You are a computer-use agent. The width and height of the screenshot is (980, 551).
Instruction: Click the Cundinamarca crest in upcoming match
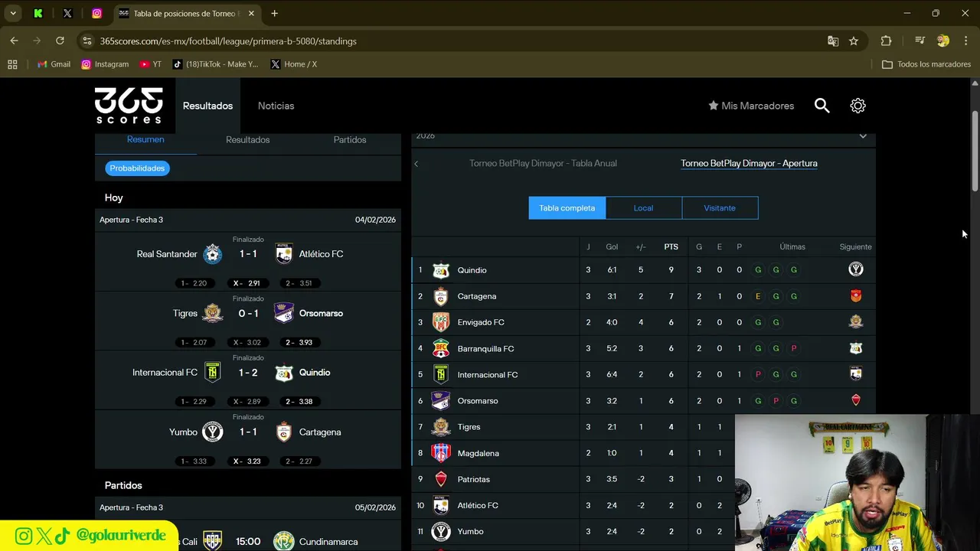tap(284, 541)
